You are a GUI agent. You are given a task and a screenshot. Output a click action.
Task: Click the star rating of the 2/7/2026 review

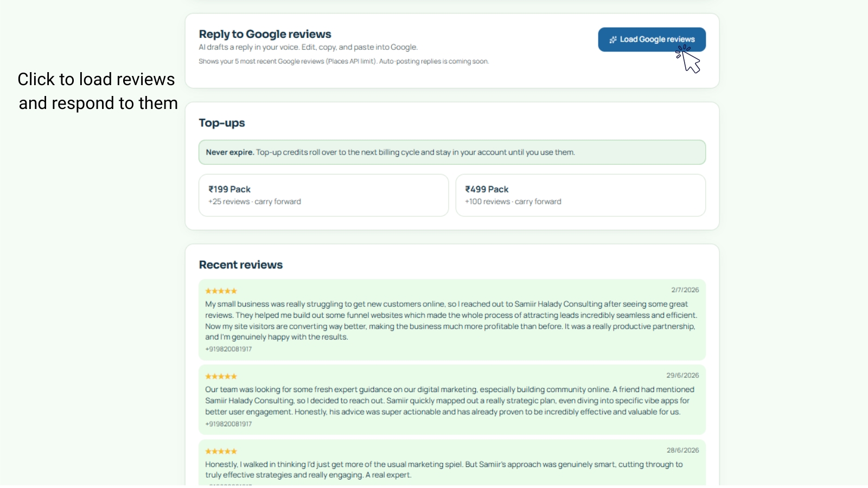coord(221,291)
